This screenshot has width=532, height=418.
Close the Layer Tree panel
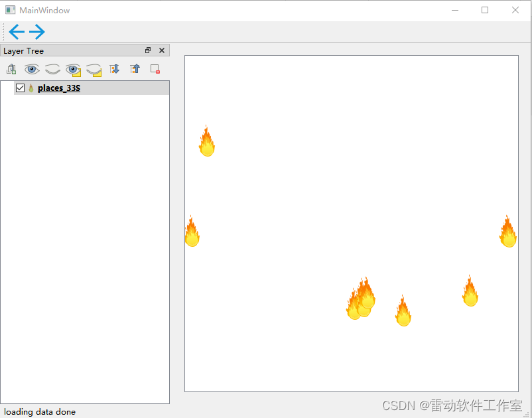(162, 50)
